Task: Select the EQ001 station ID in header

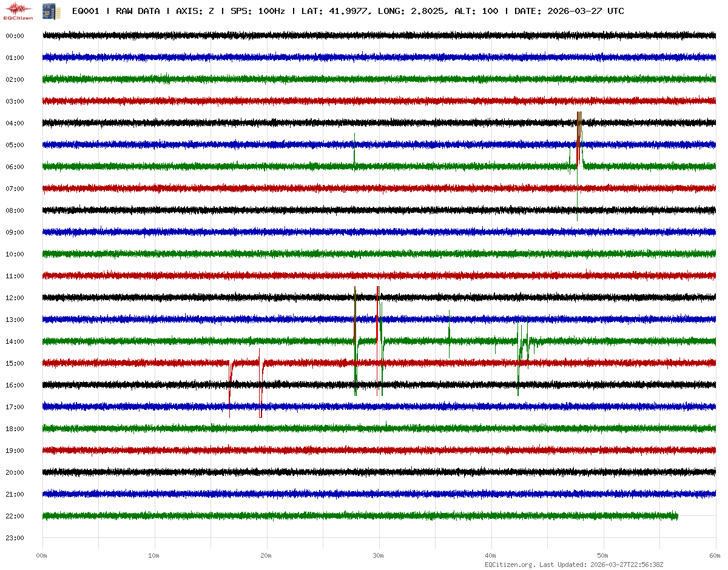Action: click(86, 11)
